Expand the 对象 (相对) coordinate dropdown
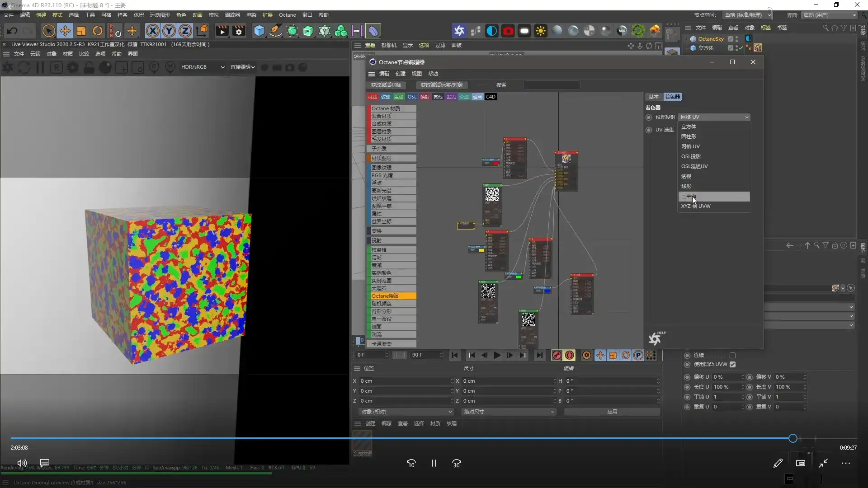The width and height of the screenshot is (868, 488). [x=406, y=412]
